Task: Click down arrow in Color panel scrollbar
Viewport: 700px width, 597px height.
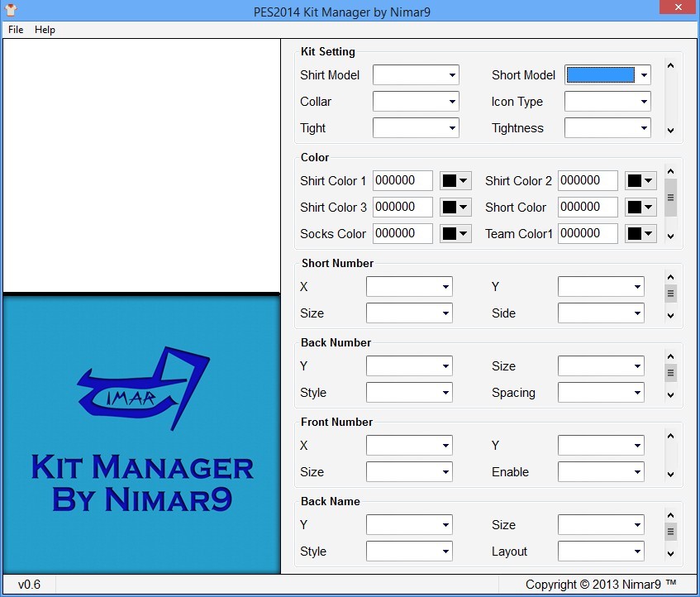Action: click(x=670, y=236)
